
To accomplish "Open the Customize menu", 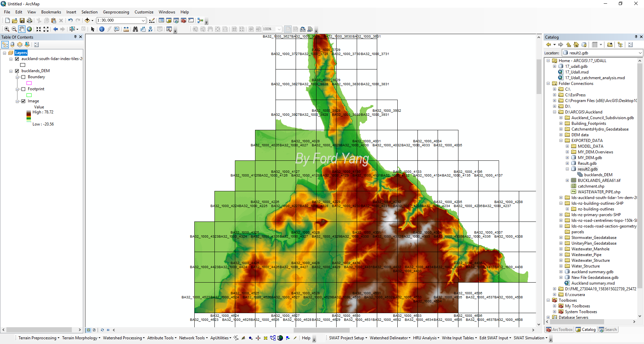I will click(x=144, y=12).
